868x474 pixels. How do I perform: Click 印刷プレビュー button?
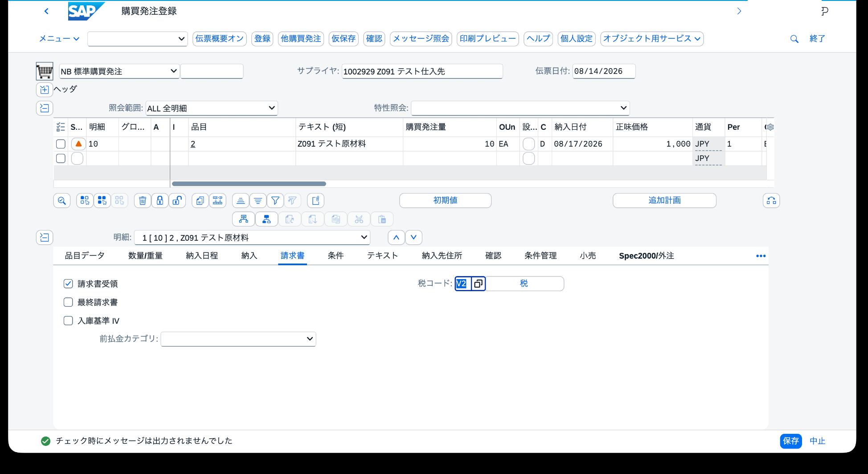tap(487, 39)
